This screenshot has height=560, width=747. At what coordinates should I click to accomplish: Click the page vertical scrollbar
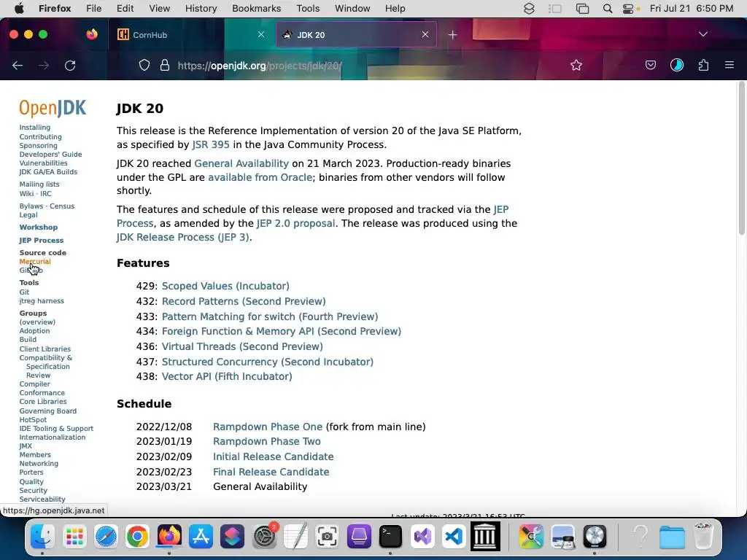coord(741,158)
